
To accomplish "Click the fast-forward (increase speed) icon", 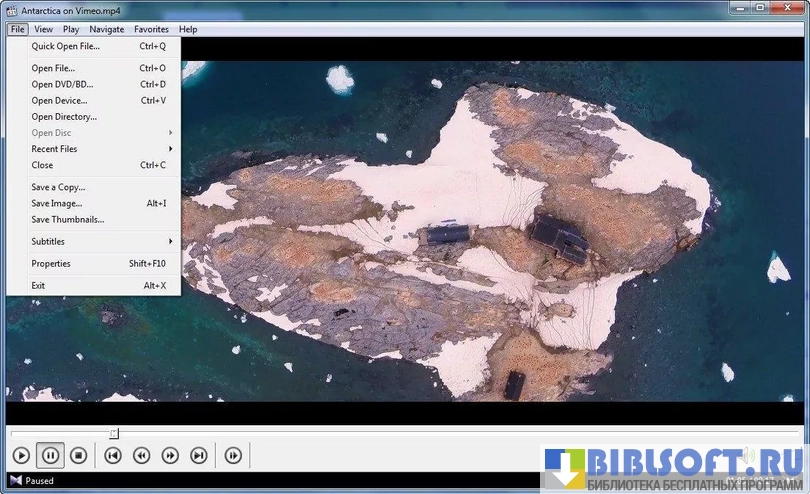I will point(170,456).
